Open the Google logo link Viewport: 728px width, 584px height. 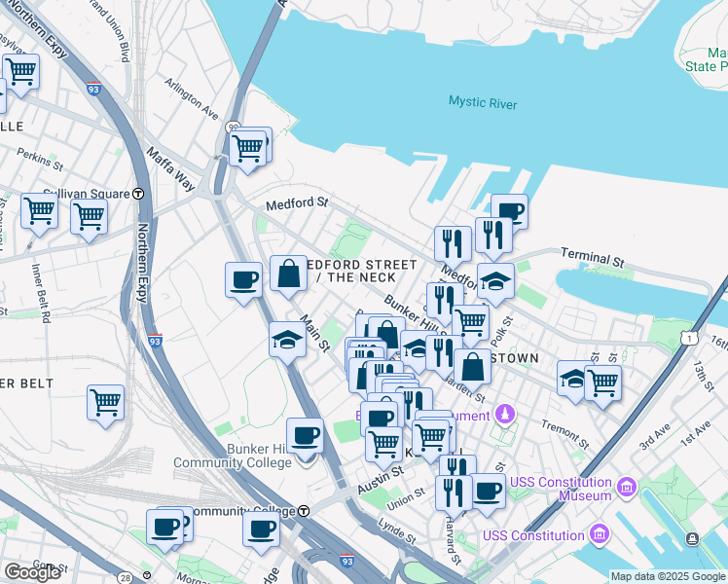pos(32,572)
